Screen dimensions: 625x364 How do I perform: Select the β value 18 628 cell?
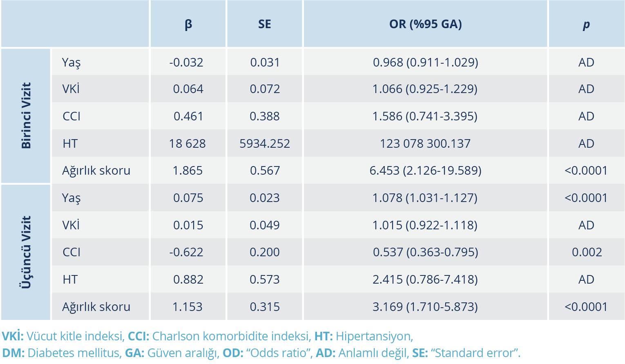click(187, 144)
